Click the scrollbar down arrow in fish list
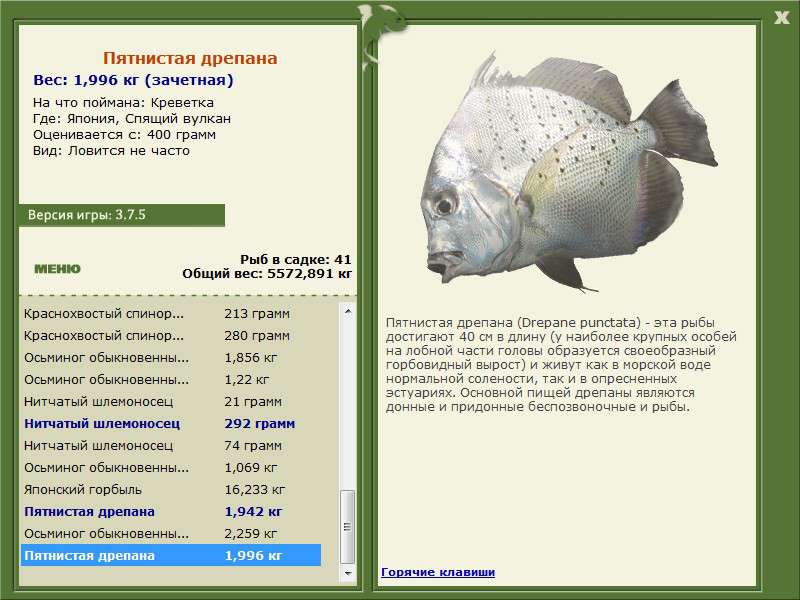 coord(347,573)
